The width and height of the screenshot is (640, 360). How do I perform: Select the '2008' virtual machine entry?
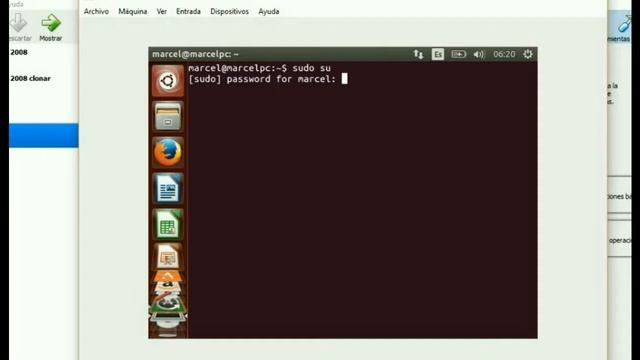pos(19,52)
